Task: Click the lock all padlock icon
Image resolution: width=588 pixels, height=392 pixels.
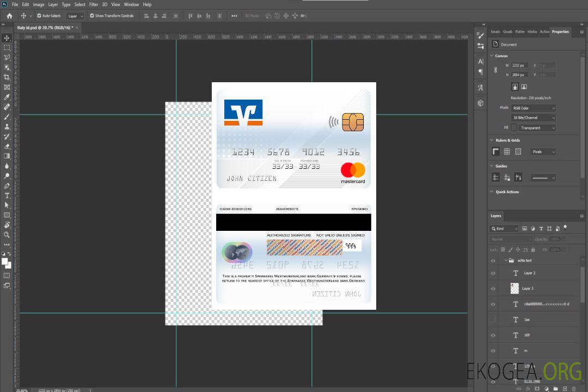Action: click(x=533, y=249)
